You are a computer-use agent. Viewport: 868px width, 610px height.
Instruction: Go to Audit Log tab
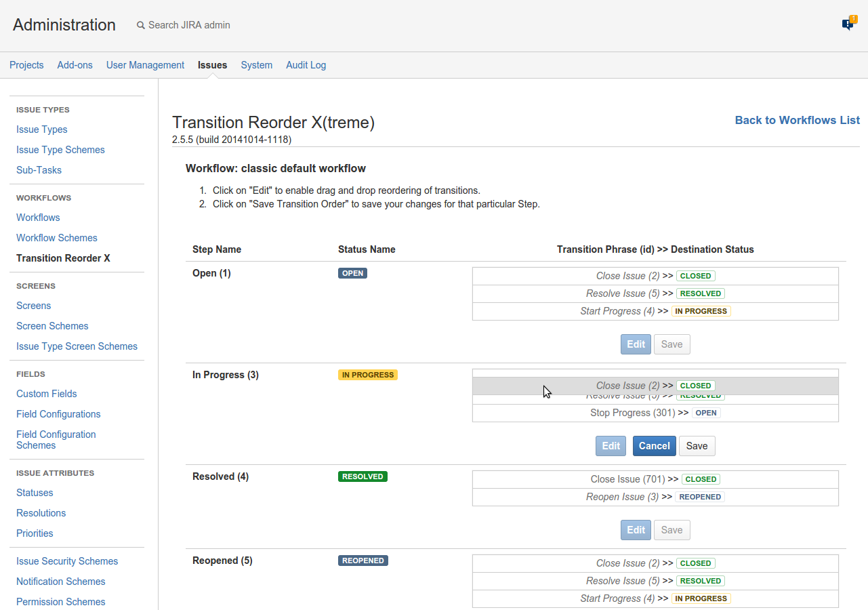306,65
